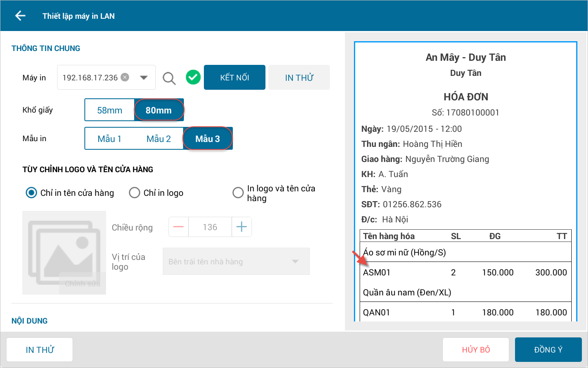
Task: Decrease logo width with minus button
Action: pyautogui.click(x=179, y=227)
